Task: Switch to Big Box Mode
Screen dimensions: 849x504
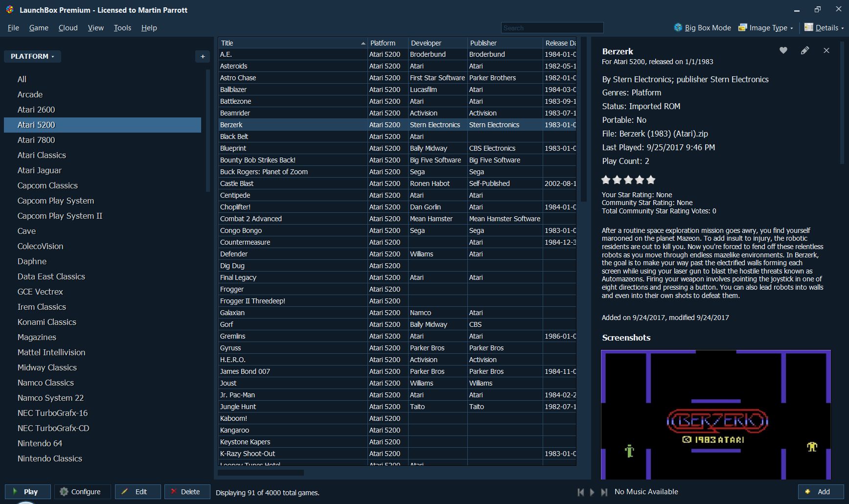Action: click(702, 28)
